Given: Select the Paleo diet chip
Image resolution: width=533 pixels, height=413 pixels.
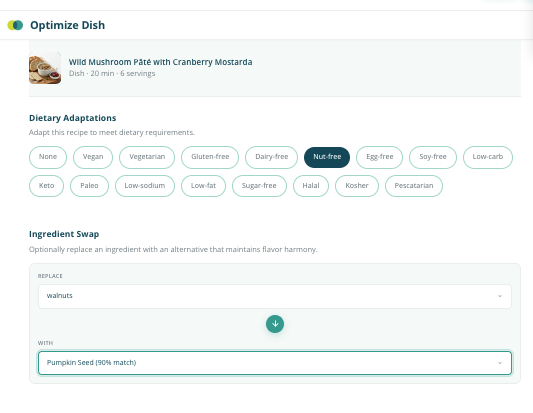Looking at the screenshot, I should click(89, 186).
